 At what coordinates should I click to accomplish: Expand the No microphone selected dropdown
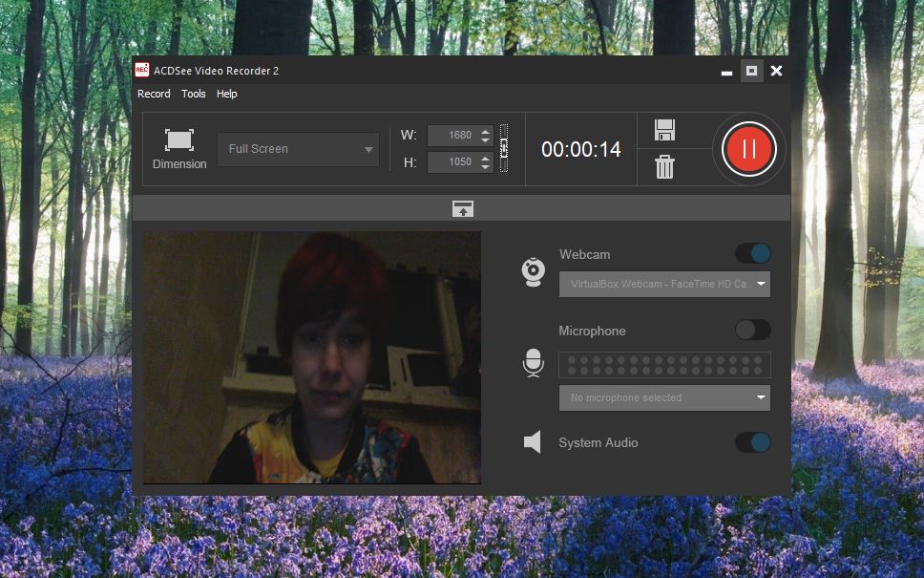click(x=663, y=397)
